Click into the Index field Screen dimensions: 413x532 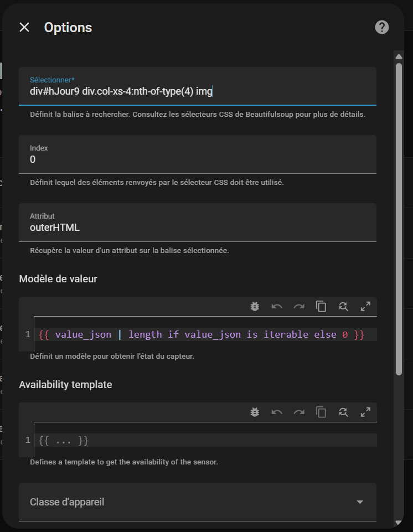[198, 159]
